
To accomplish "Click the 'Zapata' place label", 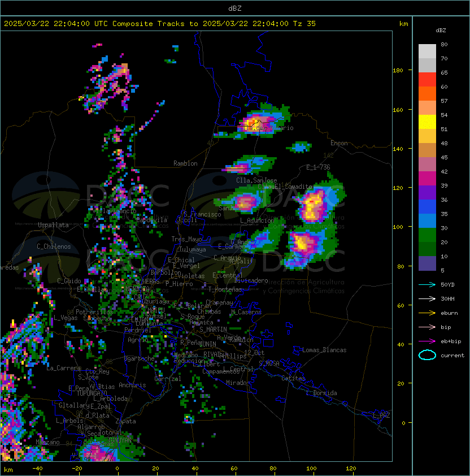I will (125, 421).
